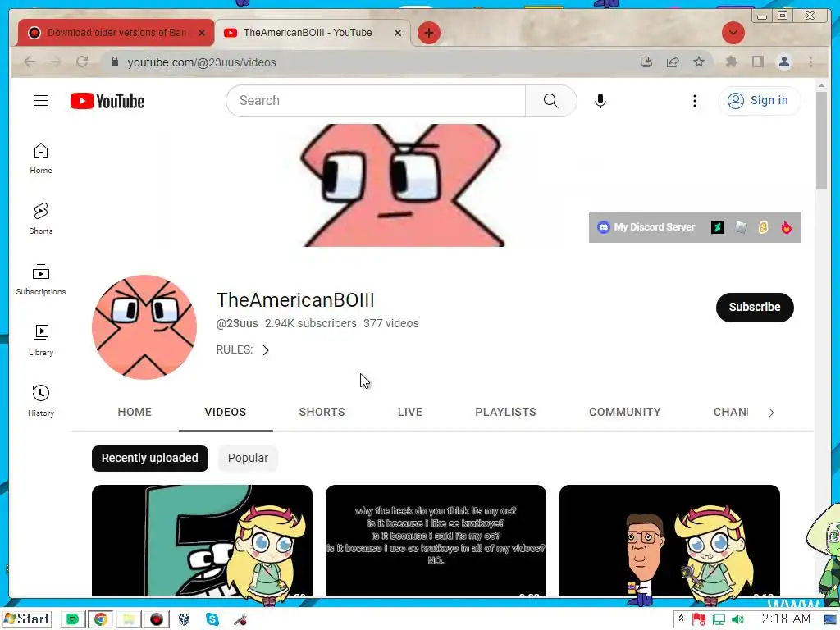Close the TheAmericanBOIII YouTube tab
The image size is (840, 630).
pyautogui.click(x=398, y=33)
